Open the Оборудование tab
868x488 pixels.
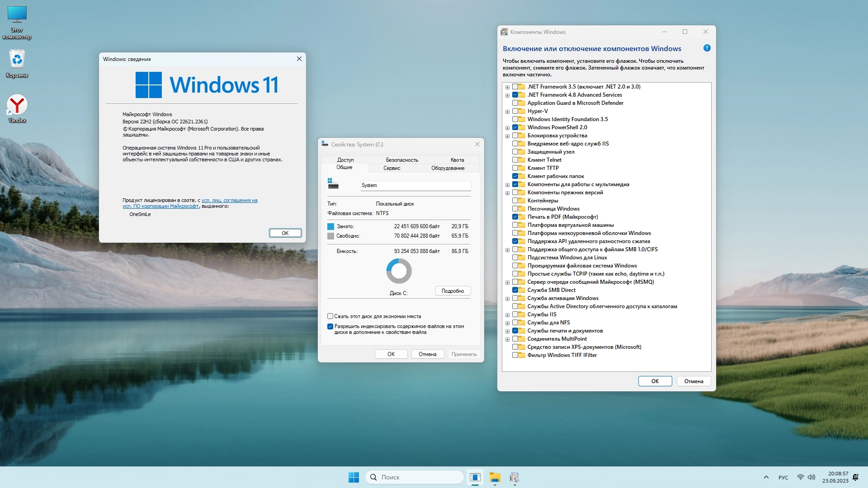pos(447,168)
